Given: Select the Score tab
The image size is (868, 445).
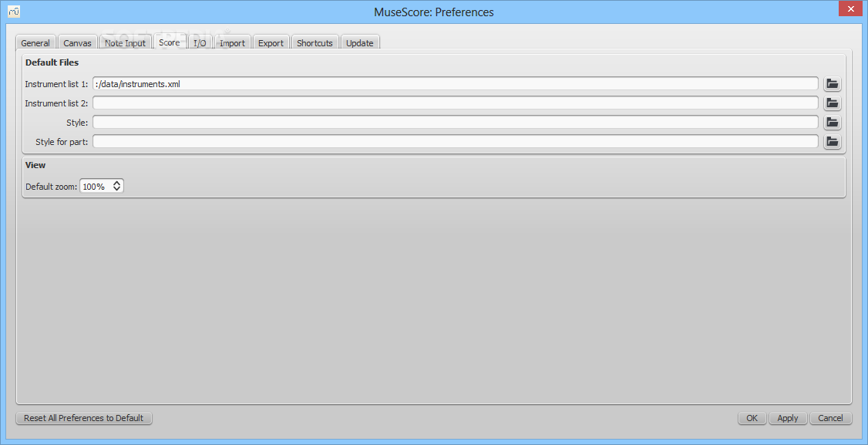Looking at the screenshot, I should (170, 42).
